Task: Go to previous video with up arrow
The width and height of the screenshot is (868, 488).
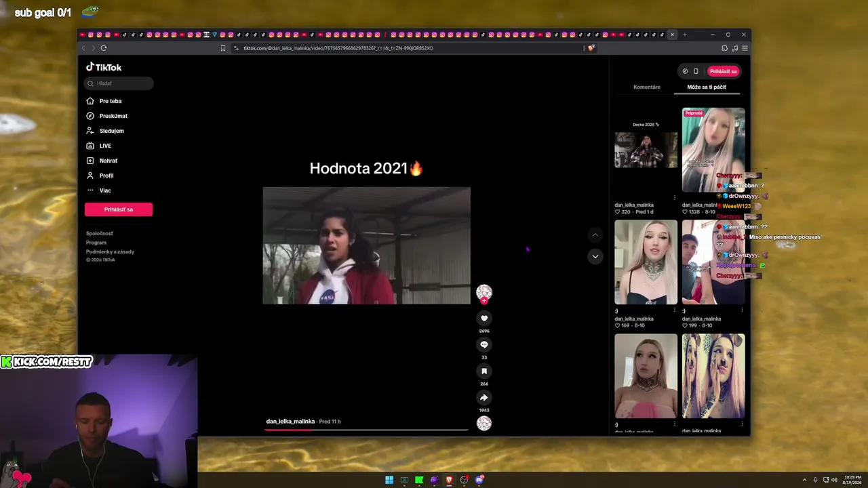Action: pos(595,235)
